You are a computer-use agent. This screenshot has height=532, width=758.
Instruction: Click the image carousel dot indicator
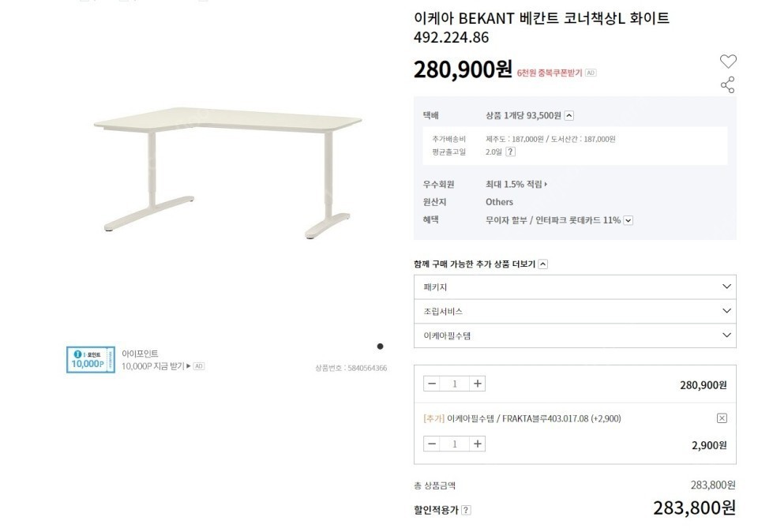click(381, 346)
